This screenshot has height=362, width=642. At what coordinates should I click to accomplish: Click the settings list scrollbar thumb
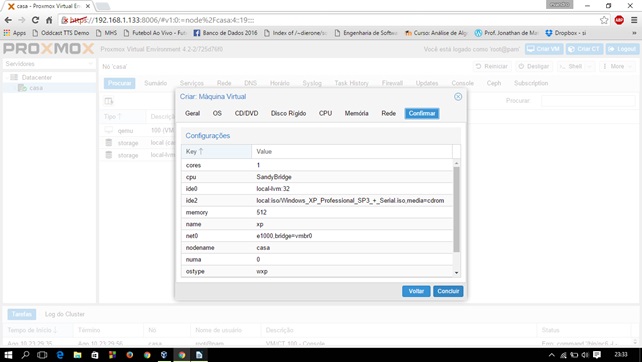(457, 209)
